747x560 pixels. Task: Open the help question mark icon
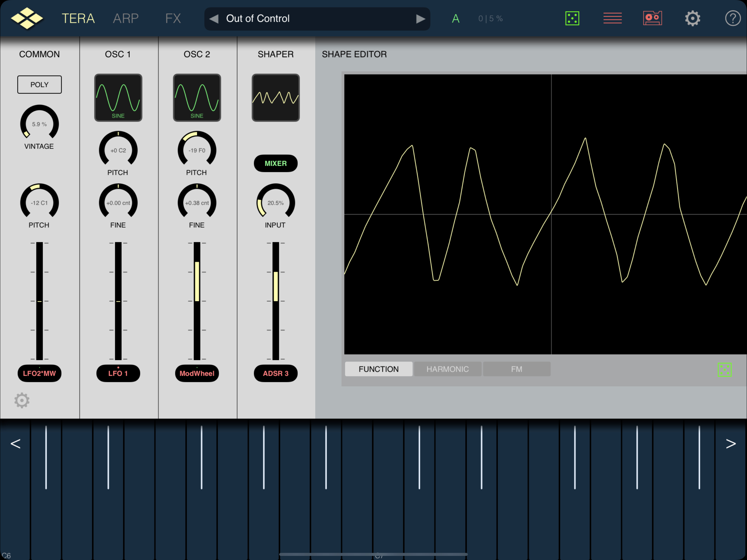click(732, 18)
